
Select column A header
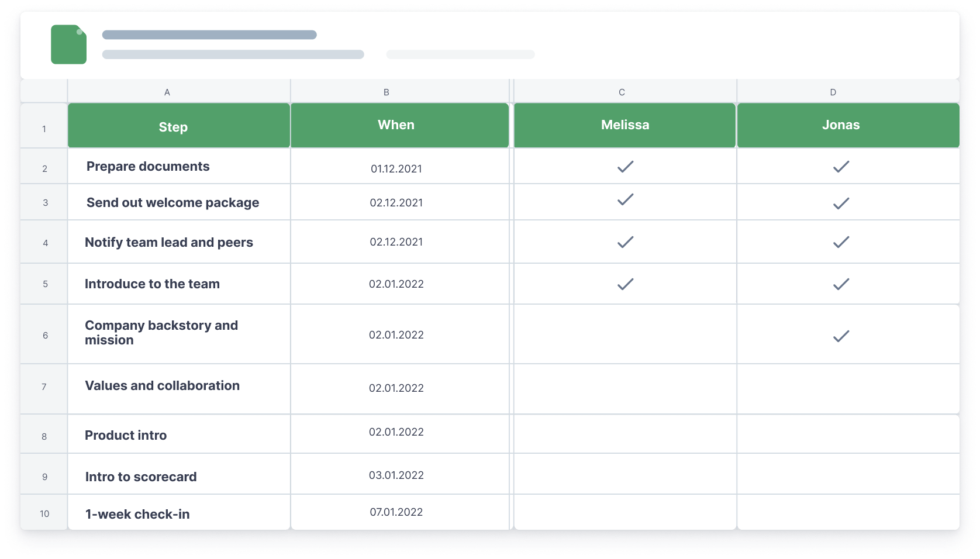click(x=167, y=92)
